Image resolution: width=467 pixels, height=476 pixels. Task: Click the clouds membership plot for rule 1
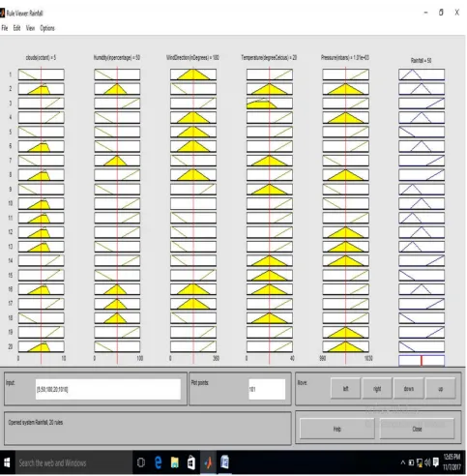pyautogui.click(x=42, y=74)
